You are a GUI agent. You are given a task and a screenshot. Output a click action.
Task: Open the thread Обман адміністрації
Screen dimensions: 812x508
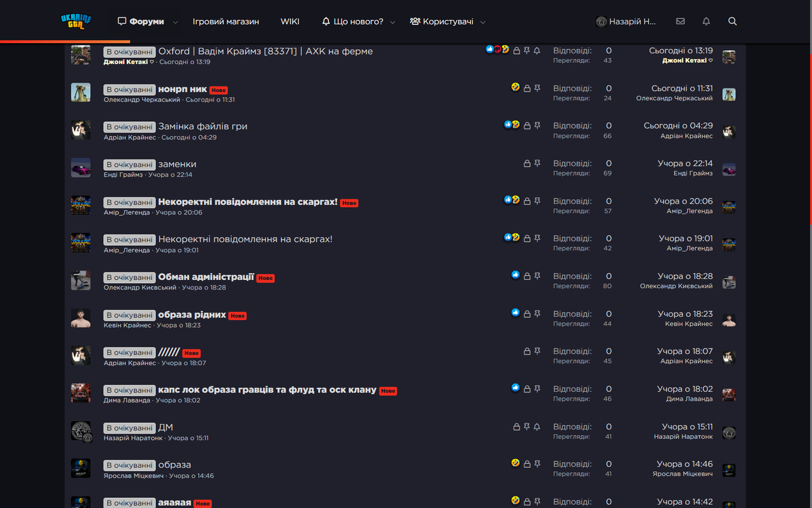[x=206, y=277]
